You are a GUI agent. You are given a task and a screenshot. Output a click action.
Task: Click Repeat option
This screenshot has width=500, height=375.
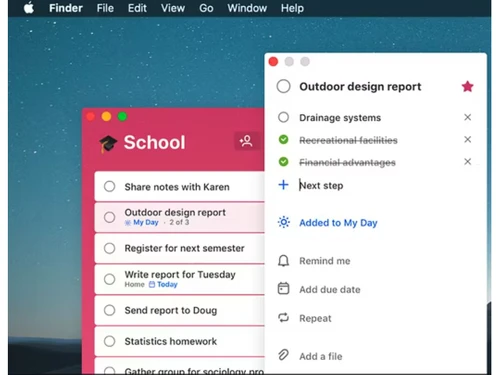click(315, 318)
